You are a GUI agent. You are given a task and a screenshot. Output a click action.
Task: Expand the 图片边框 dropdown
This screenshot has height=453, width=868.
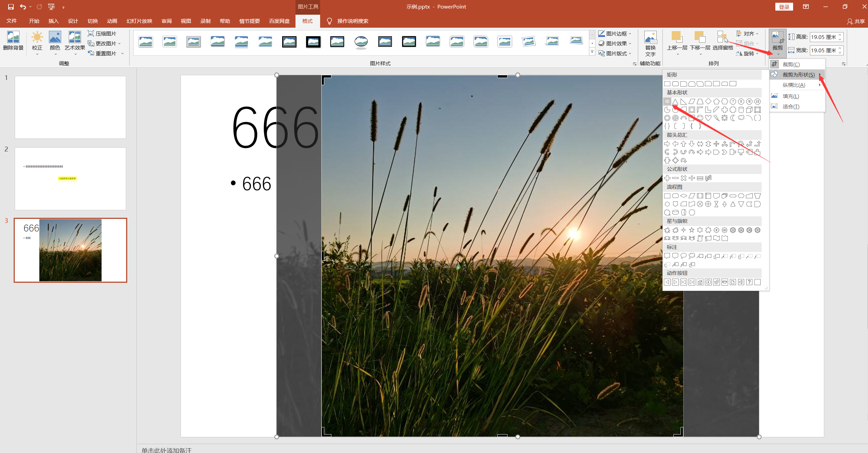(x=615, y=34)
